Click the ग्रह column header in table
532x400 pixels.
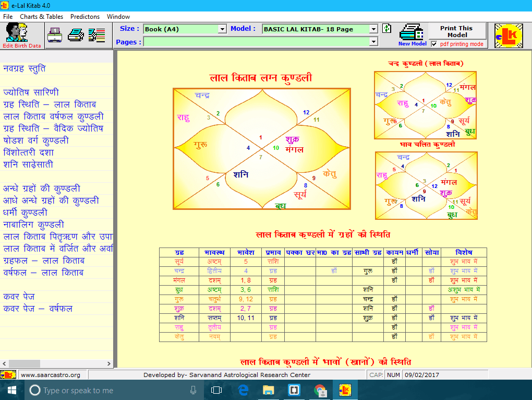click(x=179, y=252)
